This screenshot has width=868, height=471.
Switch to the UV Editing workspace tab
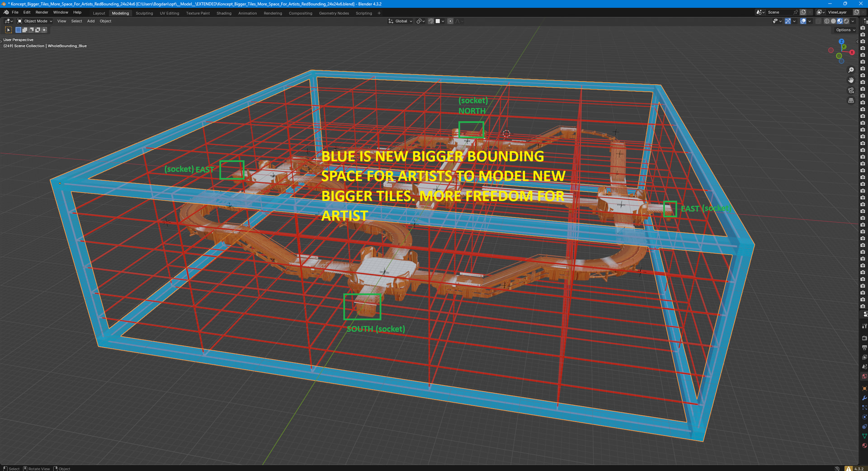pos(170,13)
